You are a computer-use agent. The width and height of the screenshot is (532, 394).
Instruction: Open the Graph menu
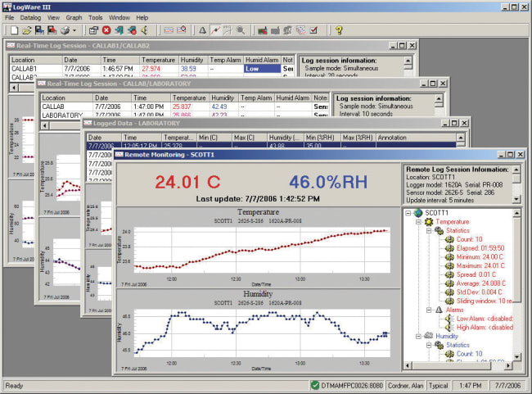tap(73, 17)
